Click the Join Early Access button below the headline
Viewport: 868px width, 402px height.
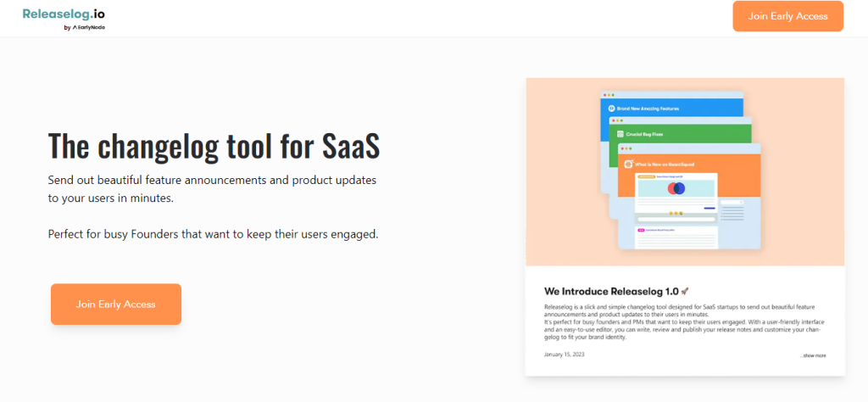point(115,304)
